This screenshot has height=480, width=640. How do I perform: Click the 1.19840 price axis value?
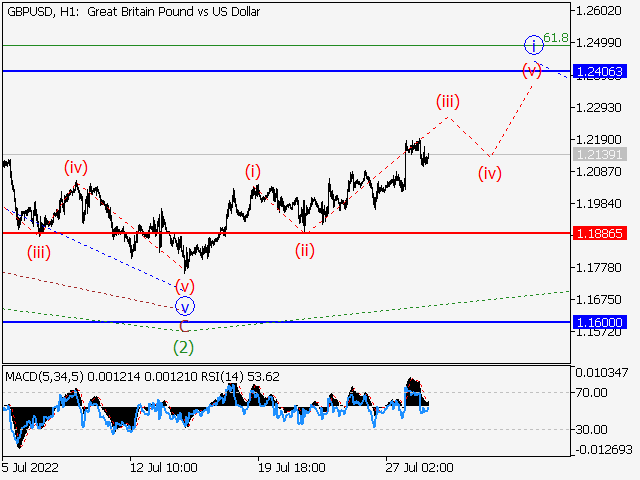(599, 203)
